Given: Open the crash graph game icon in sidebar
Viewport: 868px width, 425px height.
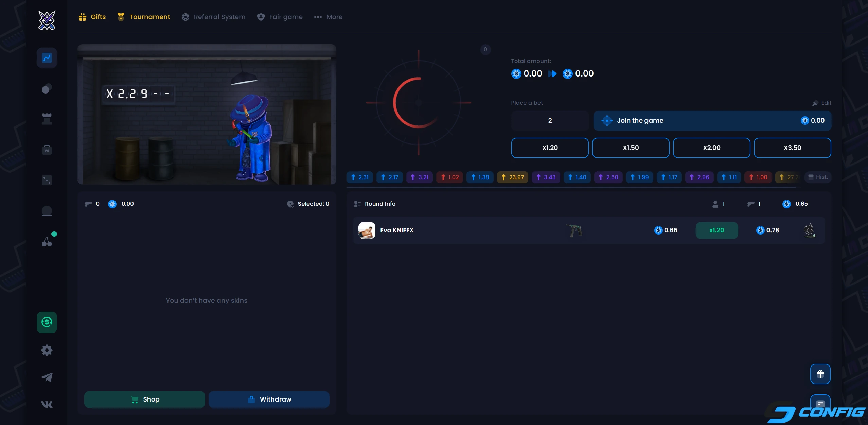Looking at the screenshot, I should click(47, 58).
